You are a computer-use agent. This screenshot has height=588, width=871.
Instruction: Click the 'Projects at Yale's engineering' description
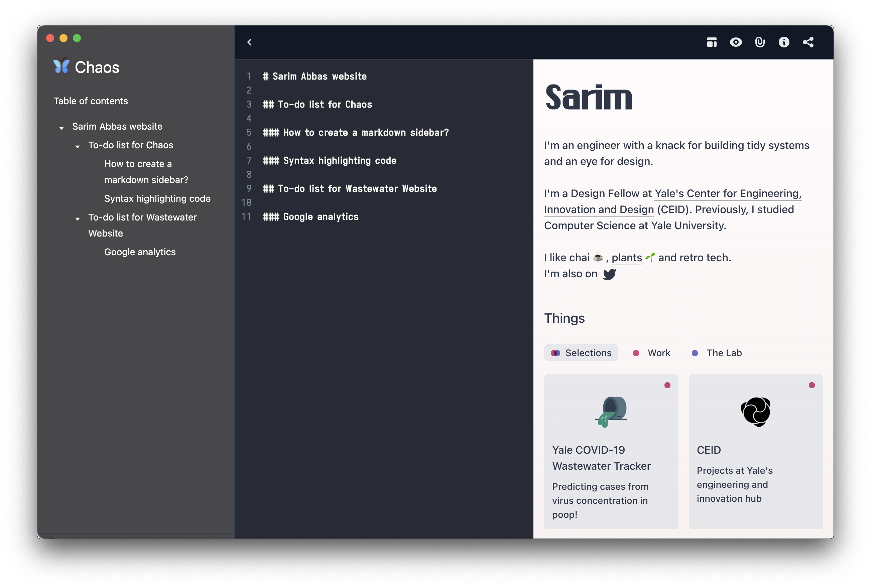(x=735, y=485)
